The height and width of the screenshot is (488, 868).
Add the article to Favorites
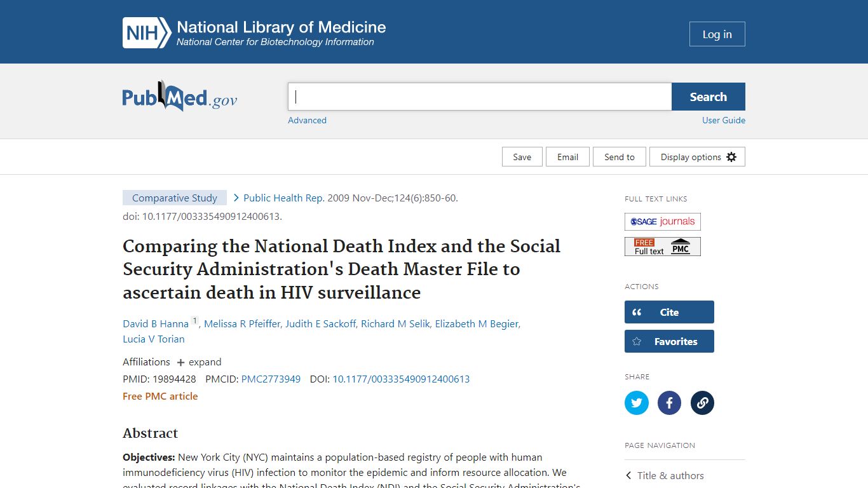tap(669, 341)
